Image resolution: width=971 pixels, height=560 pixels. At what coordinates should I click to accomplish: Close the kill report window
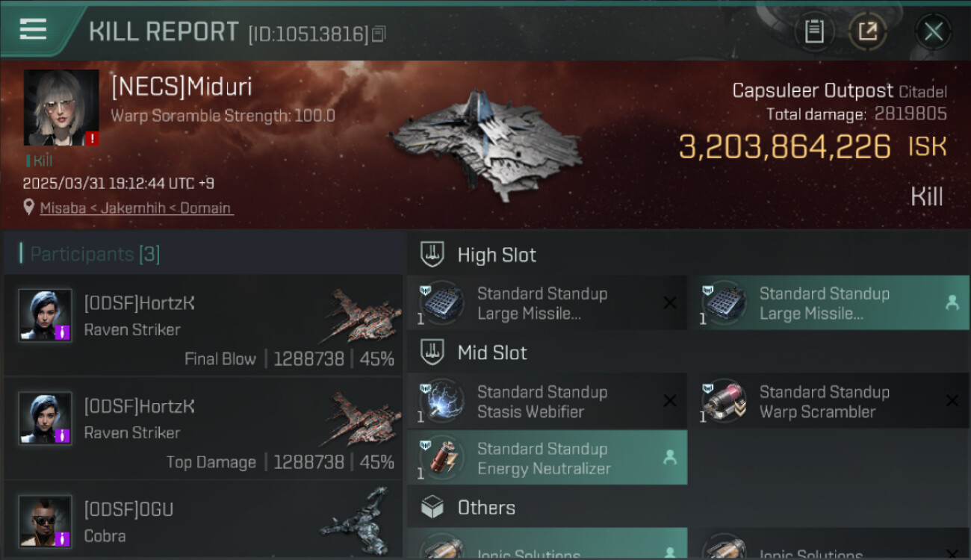933,31
